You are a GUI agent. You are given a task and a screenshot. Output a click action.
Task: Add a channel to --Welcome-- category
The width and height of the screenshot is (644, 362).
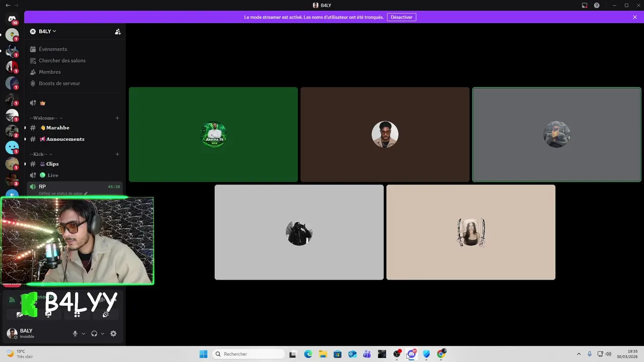[x=117, y=118]
